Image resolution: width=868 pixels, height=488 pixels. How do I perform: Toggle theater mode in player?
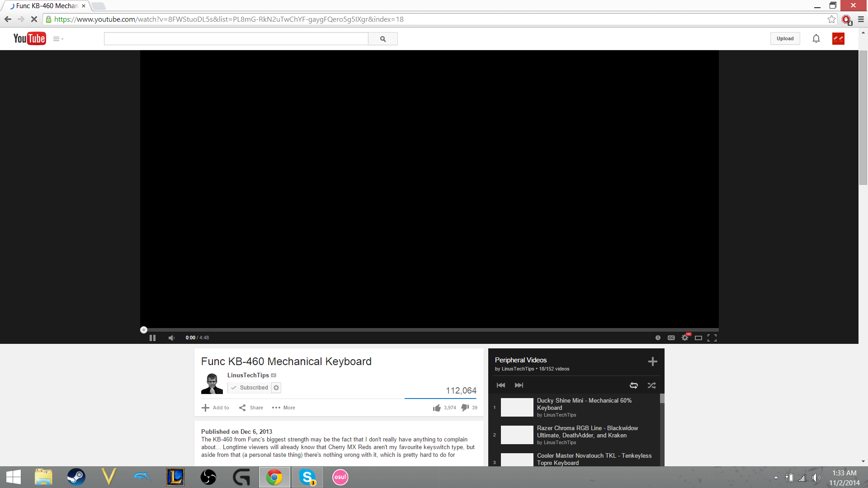(698, 338)
